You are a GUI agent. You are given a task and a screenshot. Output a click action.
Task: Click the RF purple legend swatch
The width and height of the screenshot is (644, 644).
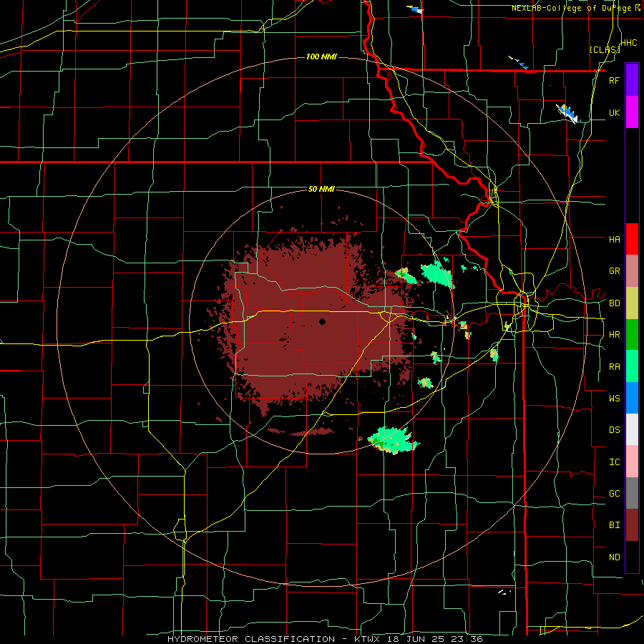632,80
